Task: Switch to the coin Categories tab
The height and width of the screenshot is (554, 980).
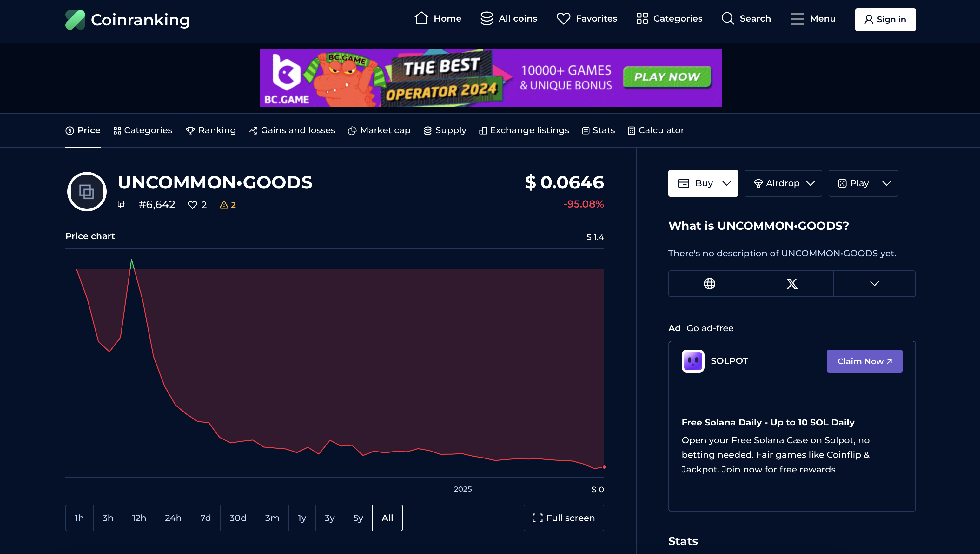Action: (143, 130)
